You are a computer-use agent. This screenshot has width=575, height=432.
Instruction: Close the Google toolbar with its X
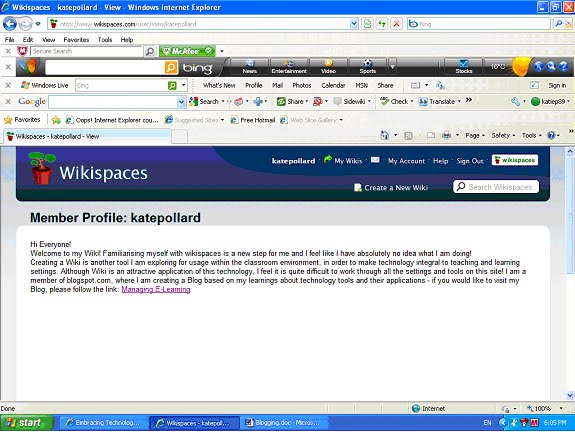tap(8, 102)
